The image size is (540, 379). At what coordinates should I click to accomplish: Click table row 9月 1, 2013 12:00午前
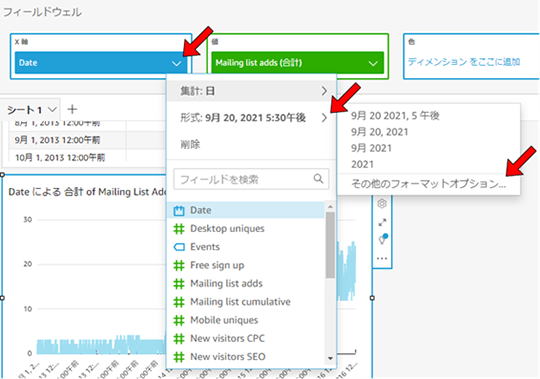point(57,140)
